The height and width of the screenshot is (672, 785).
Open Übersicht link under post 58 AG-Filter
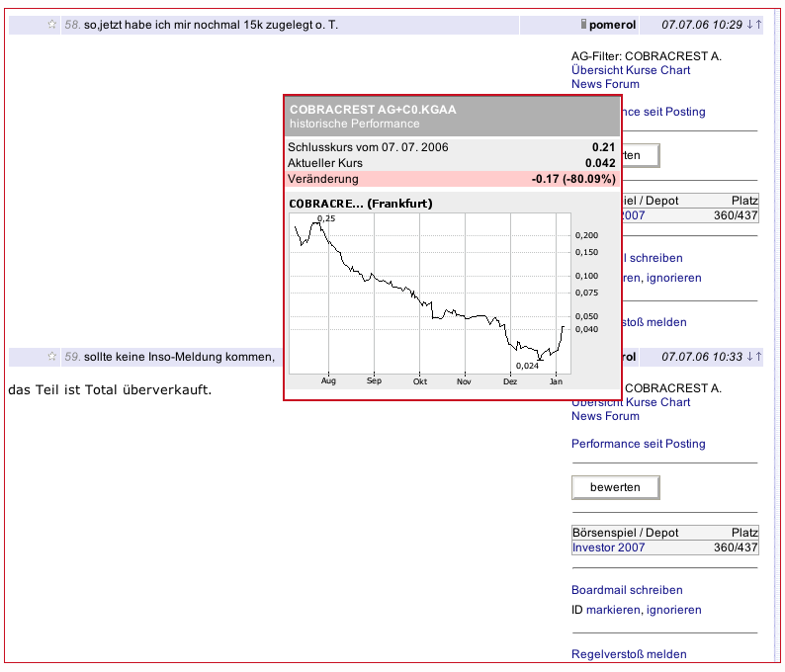pos(597,70)
